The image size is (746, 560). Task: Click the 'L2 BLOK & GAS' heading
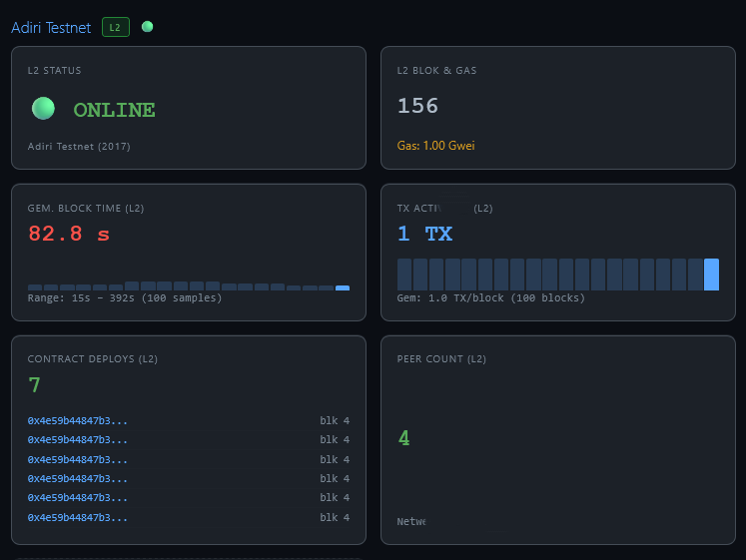(436, 70)
